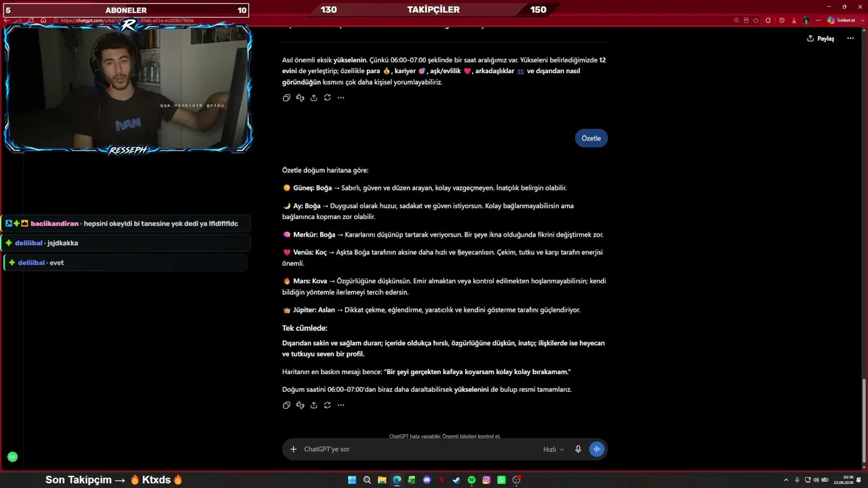Regenerate the summary response ending 'resmi tamamlarız'

[x=327, y=405]
